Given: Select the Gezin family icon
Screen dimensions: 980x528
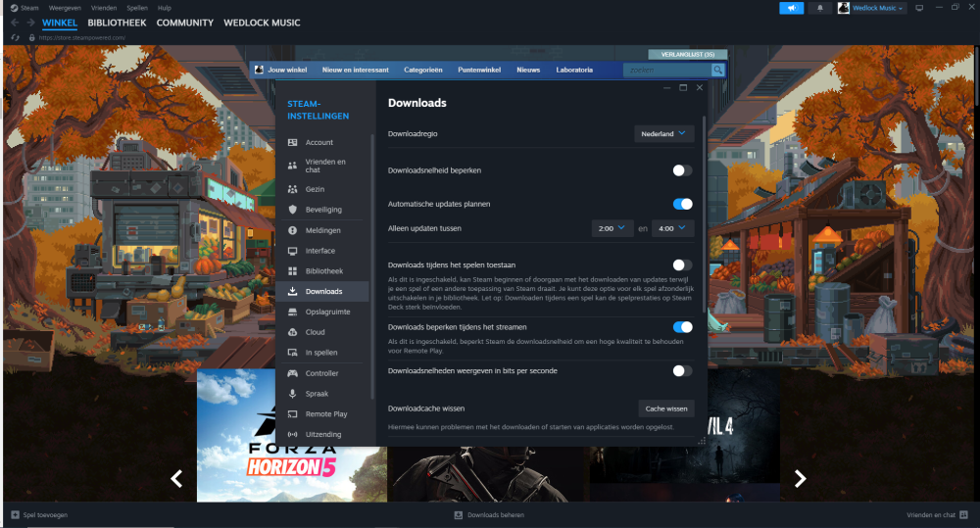Looking at the screenshot, I should 292,189.
